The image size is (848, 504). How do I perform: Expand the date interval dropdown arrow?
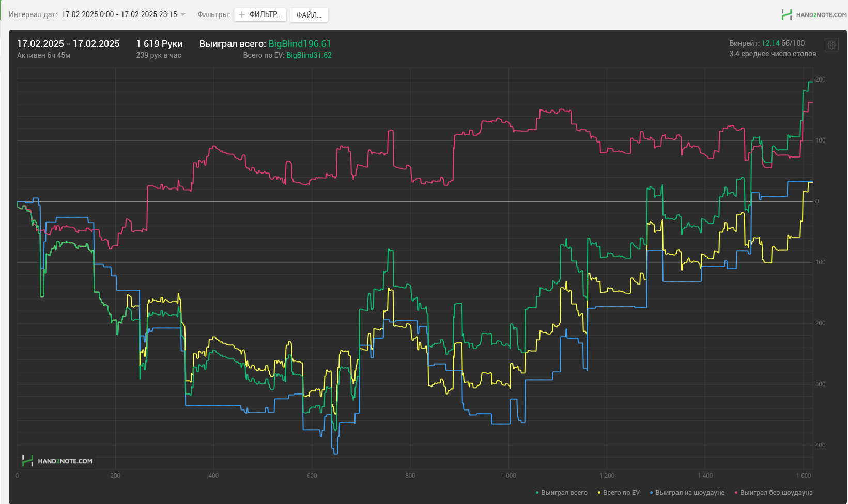[x=183, y=15]
